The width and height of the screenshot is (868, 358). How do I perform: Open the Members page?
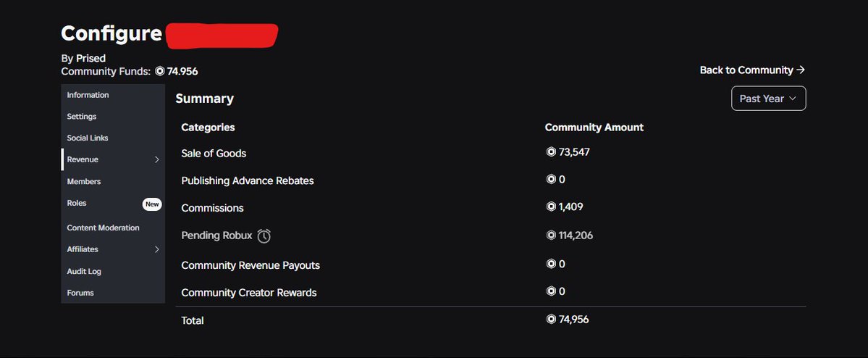click(113, 182)
